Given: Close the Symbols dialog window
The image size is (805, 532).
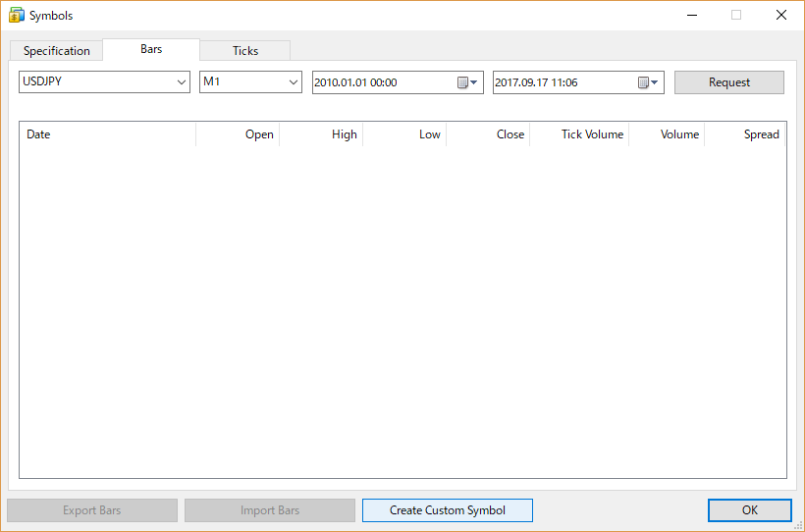Looking at the screenshot, I should click(781, 16).
